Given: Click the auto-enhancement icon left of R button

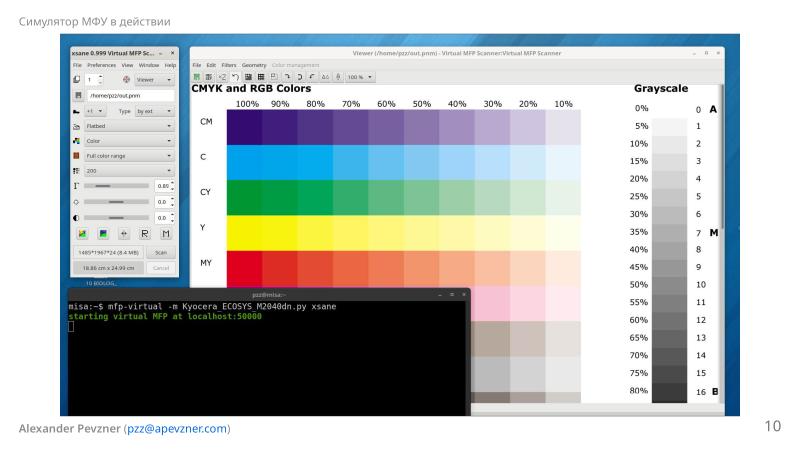Looking at the screenshot, I should click(124, 233).
